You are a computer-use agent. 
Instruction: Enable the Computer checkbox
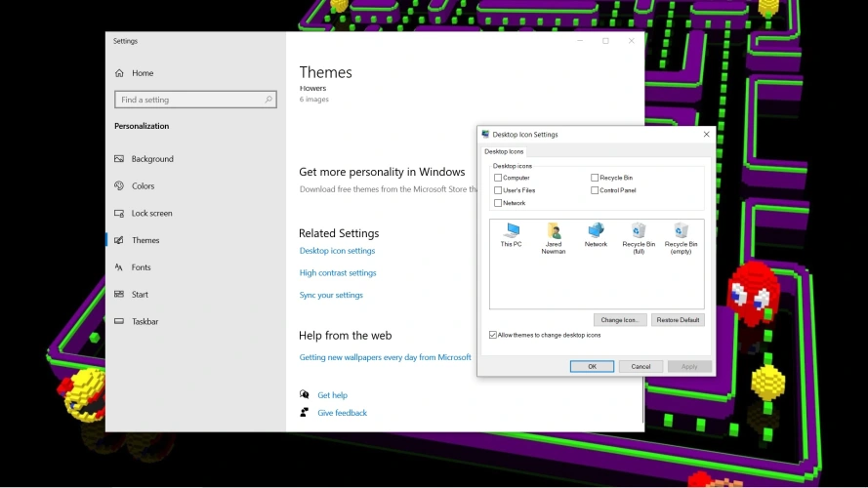498,178
